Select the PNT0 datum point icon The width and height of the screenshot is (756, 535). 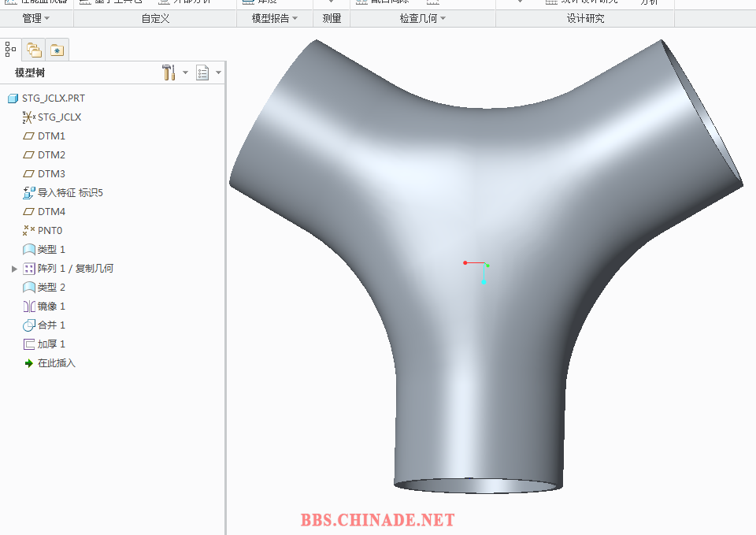click(x=29, y=231)
